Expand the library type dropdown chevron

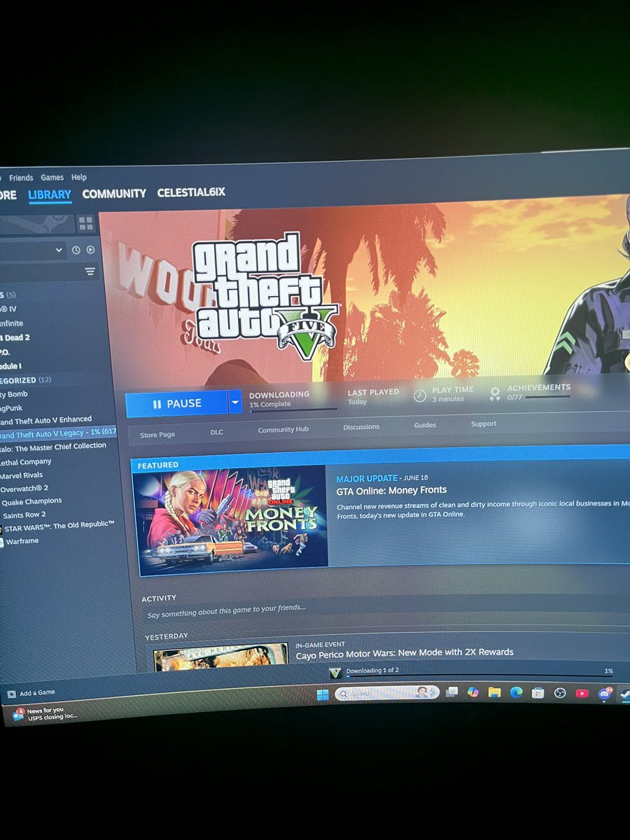(59, 250)
